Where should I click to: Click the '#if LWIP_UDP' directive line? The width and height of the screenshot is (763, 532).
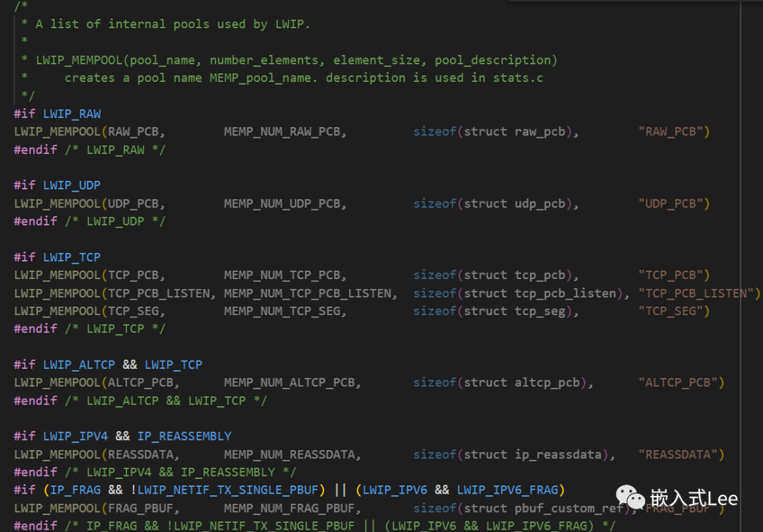point(57,185)
